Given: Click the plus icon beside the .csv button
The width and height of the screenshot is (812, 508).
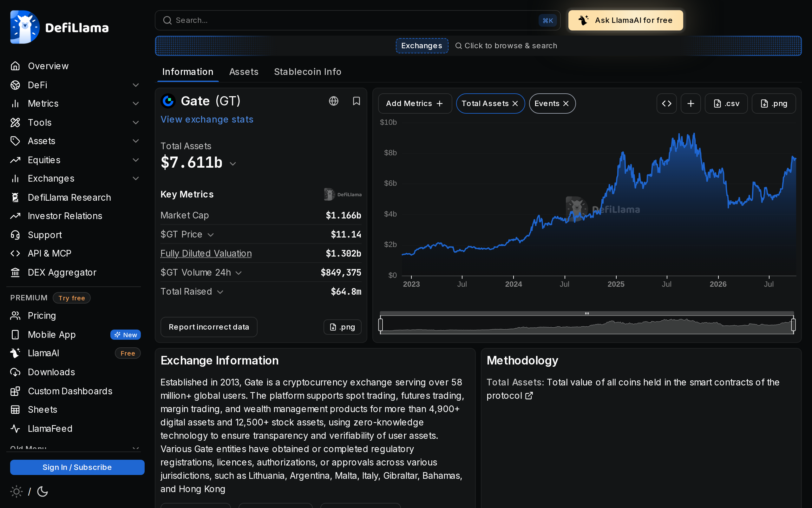Looking at the screenshot, I should [x=691, y=104].
